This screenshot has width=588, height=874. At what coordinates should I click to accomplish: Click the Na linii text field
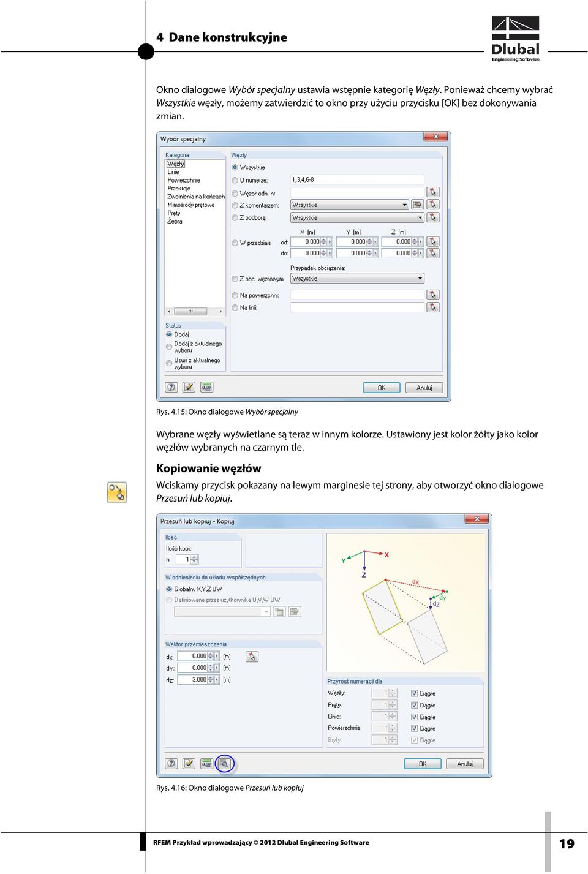click(x=357, y=307)
